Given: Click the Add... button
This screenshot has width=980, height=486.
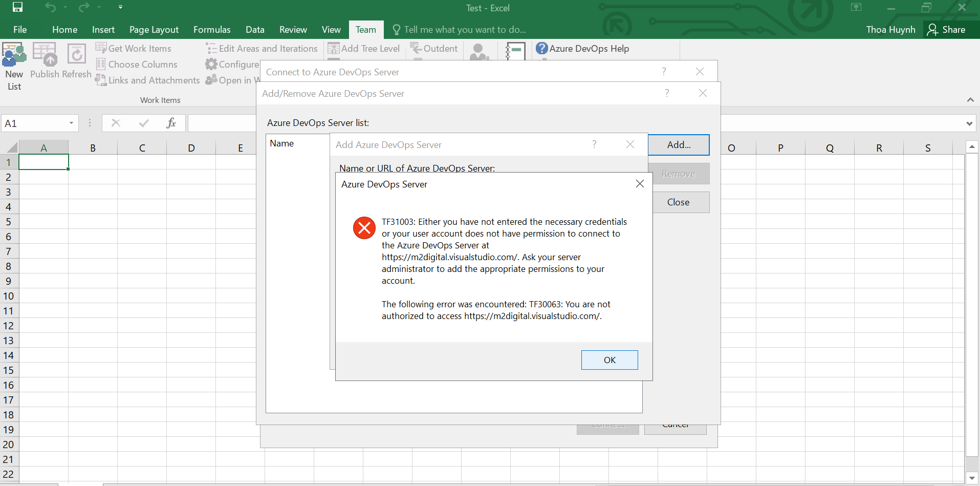Looking at the screenshot, I should [x=679, y=144].
